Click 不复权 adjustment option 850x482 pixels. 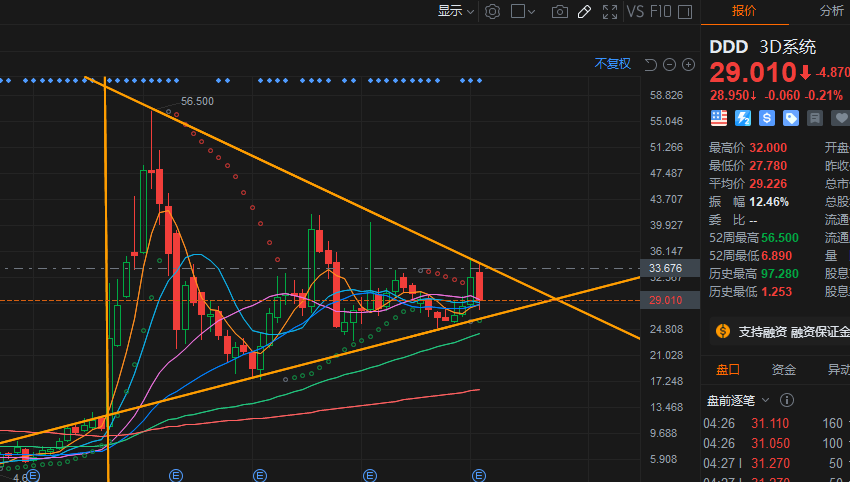point(613,64)
